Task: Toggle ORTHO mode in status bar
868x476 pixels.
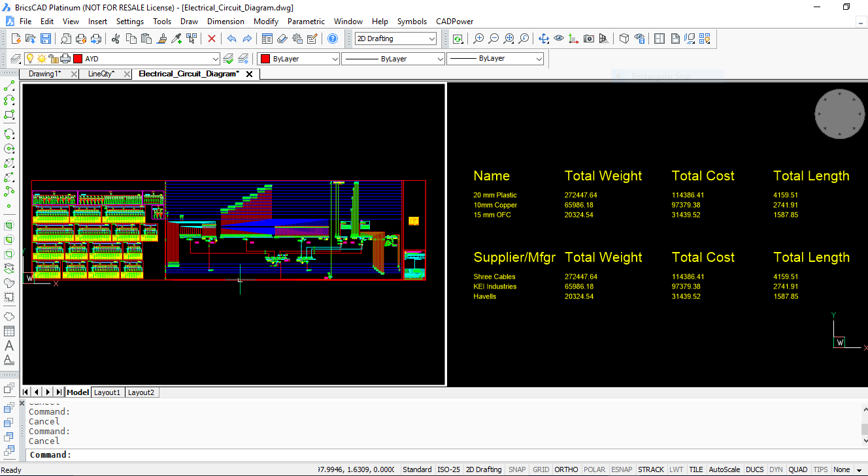Action: (x=566, y=469)
